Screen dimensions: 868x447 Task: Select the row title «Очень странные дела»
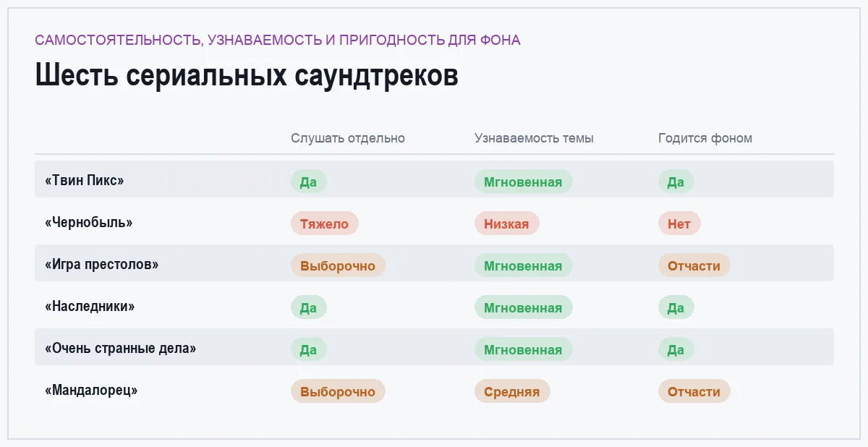click(120, 348)
